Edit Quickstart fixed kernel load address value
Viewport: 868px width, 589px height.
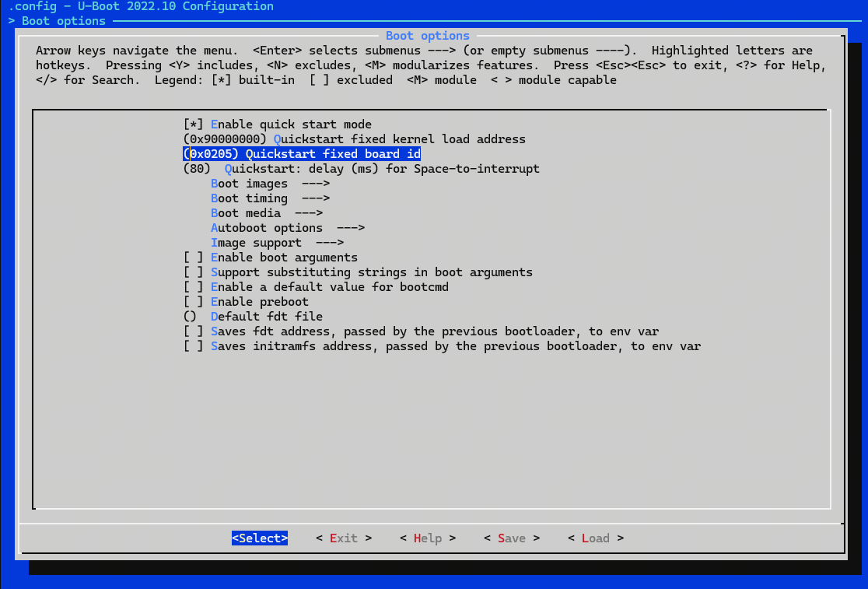[x=355, y=139]
